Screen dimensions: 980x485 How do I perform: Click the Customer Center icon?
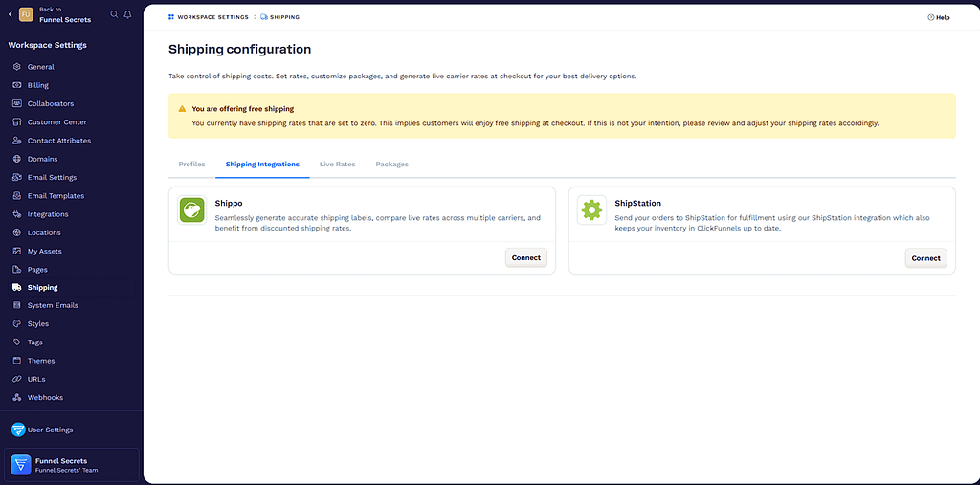[17, 121]
